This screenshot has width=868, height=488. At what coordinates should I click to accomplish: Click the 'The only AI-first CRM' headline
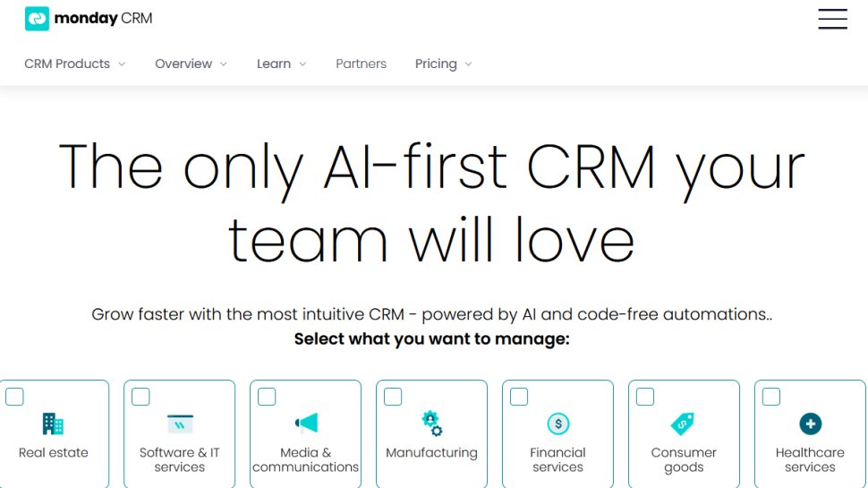[431, 203]
